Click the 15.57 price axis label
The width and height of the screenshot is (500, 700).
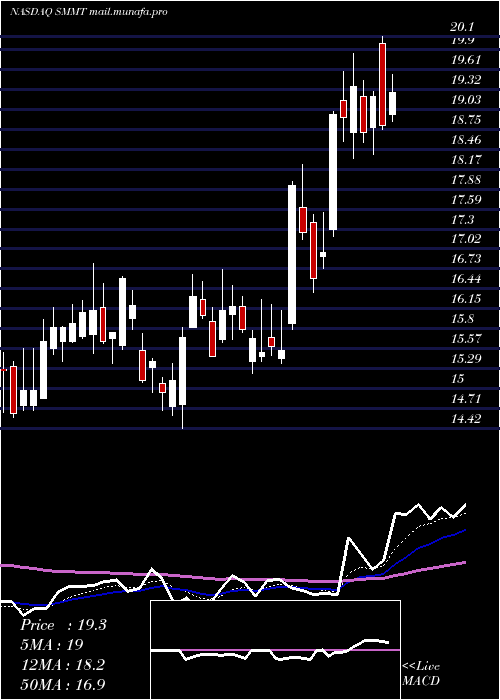coord(466,338)
